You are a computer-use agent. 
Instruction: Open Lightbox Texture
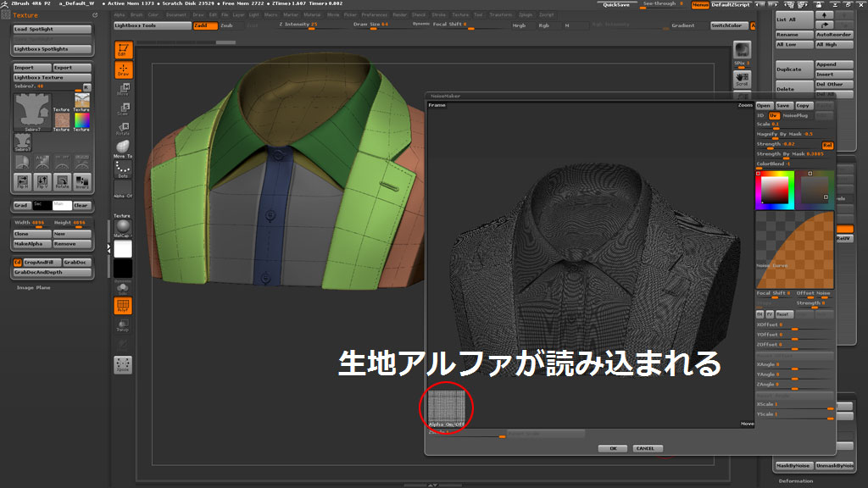tap(52, 77)
